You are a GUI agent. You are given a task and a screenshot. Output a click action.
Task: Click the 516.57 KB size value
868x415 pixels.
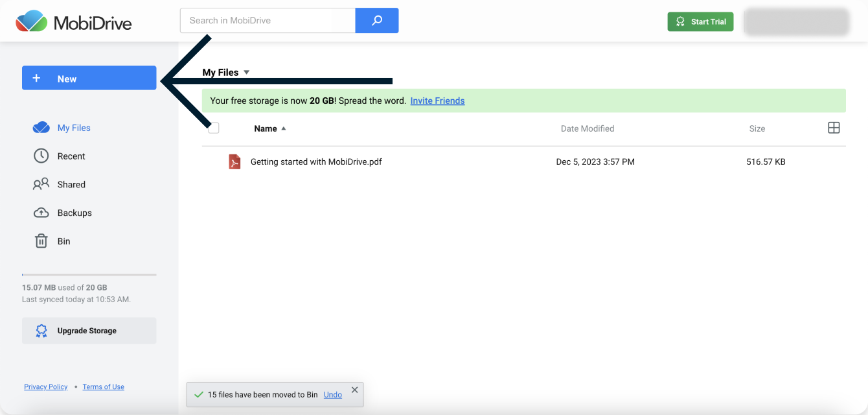click(x=766, y=161)
